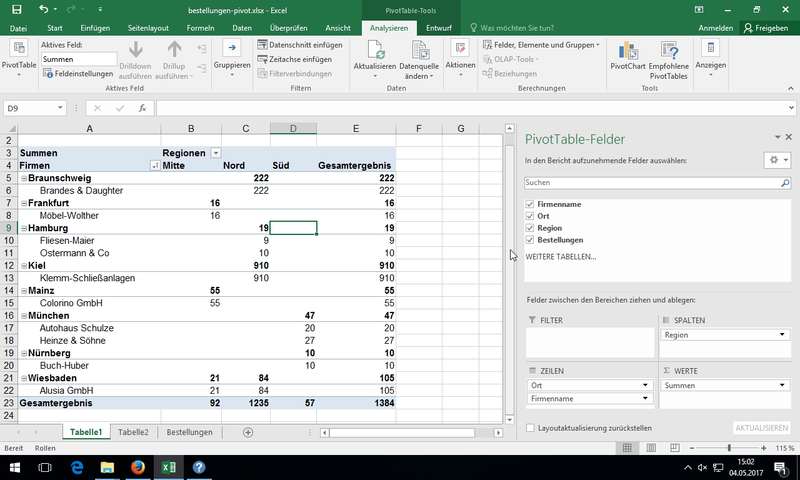Enable Layoutaktualisierung zurückstellen checkbox
This screenshot has height=480, width=800.
(x=530, y=427)
